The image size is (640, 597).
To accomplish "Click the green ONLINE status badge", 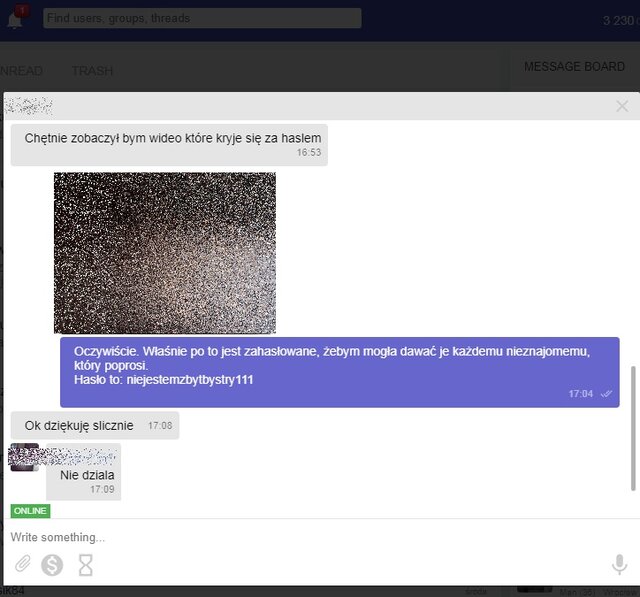I will coord(30,511).
